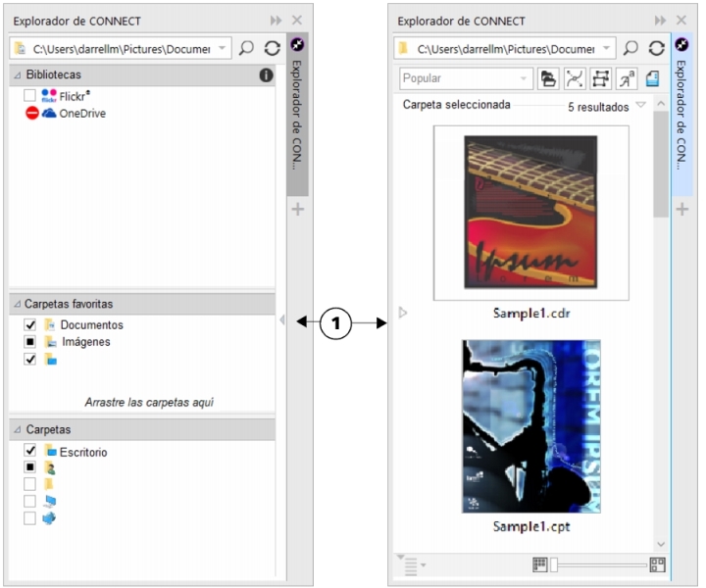706x588 pixels.
Task: Click the large thumbnails icon by the slider
Action: coord(657,564)
